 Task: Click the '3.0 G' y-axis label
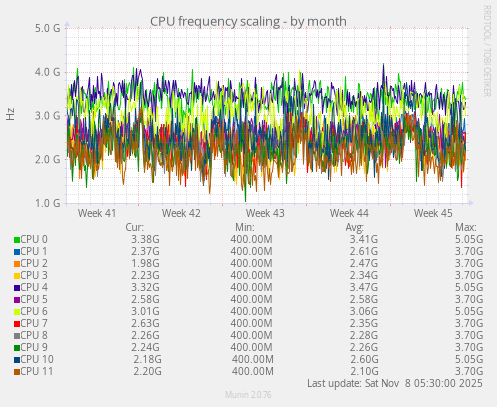[48, 116]
